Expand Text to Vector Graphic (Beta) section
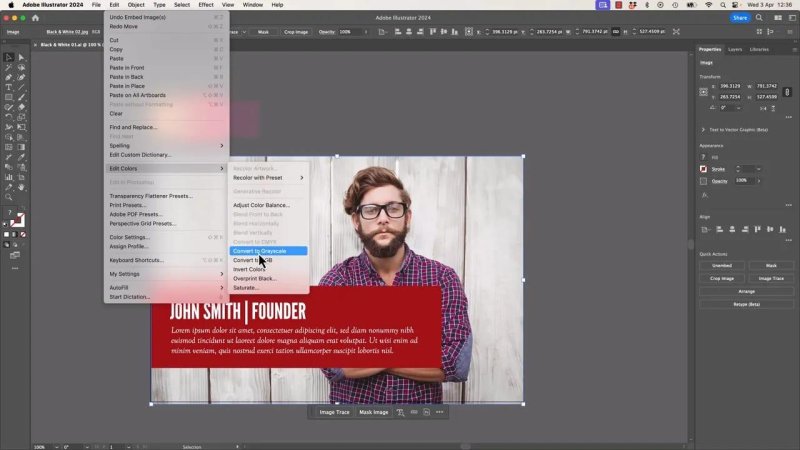Image resolution: width=800 pixels, height=450 pixels. pyautogui.click(x=703, y=130)
